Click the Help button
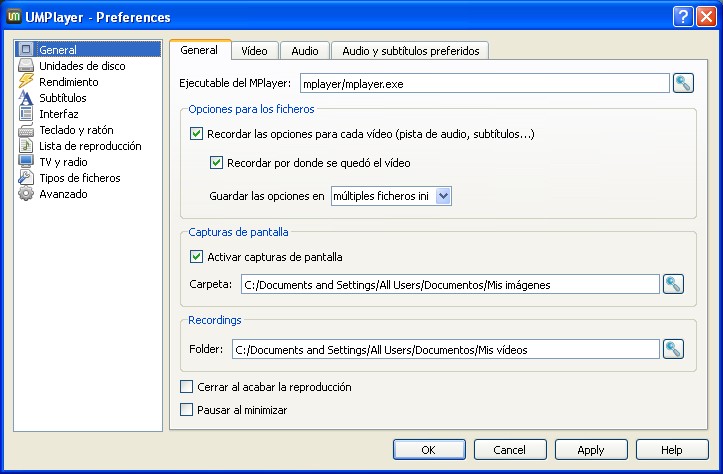This screenshot has height=474, width=723. point(672,450)
